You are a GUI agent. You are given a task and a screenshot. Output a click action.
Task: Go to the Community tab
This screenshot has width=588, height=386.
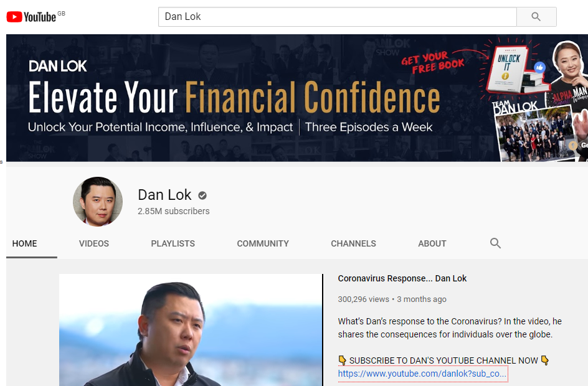pyautogui.click(x=263, y=243)
